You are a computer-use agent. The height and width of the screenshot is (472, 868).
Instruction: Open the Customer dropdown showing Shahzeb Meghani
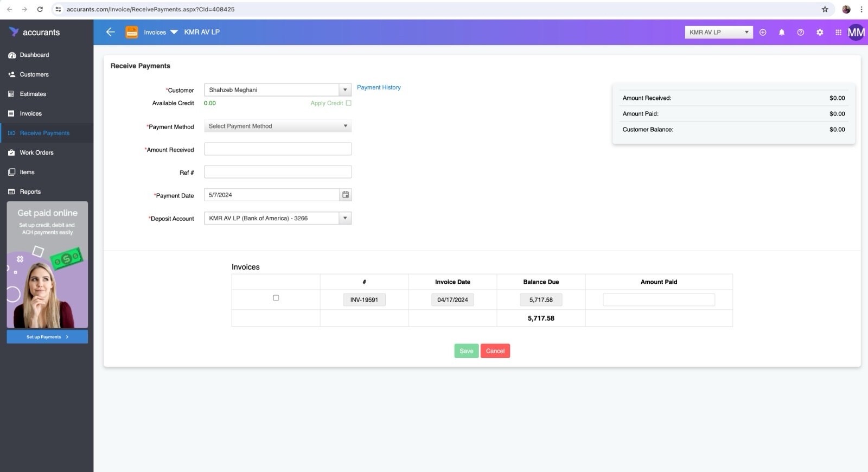coord(278,90)
